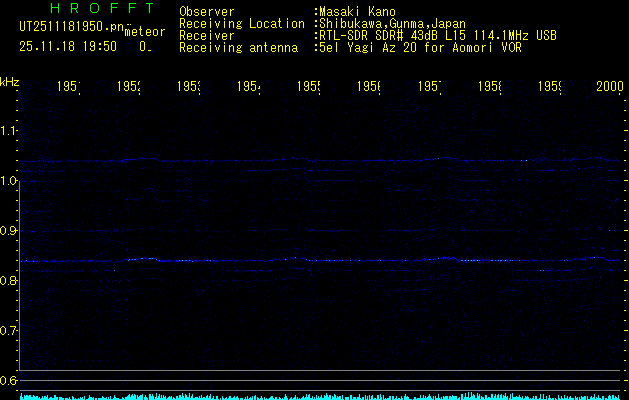Click the 0.8 kHz frequency tick label

point(9,281)
